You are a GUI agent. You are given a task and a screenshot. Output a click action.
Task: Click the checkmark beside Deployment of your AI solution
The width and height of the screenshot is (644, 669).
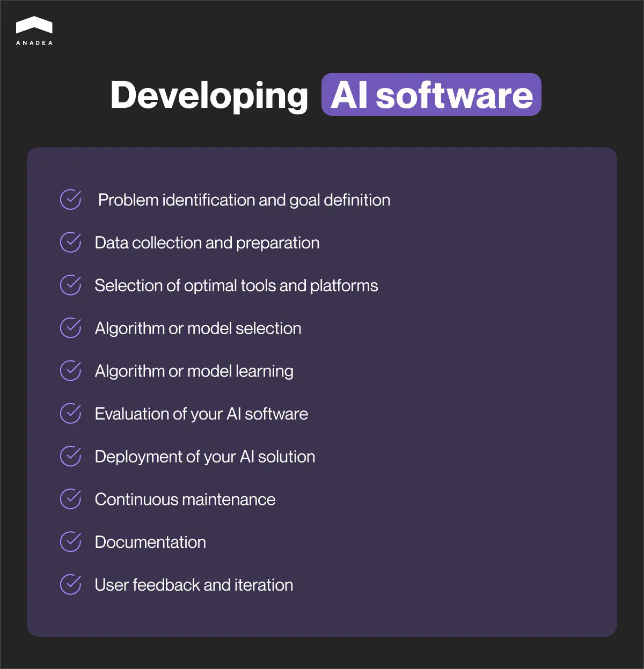[x=70, y=456]
